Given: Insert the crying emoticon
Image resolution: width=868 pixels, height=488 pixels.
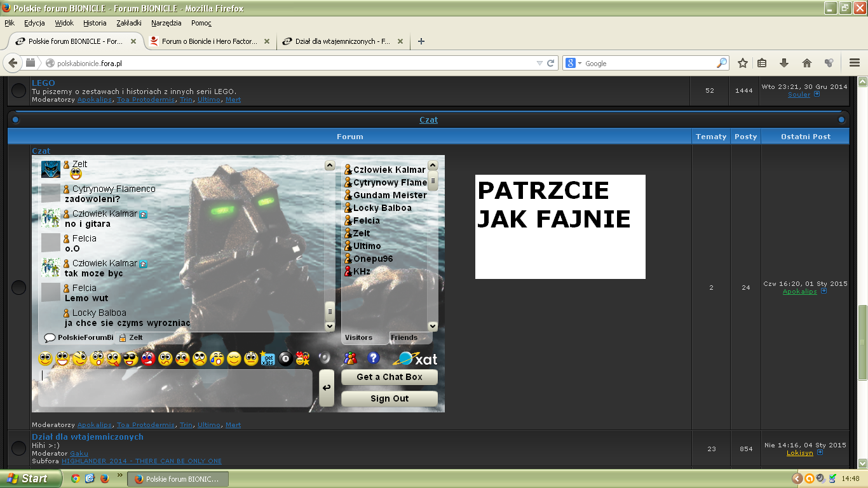Looking at the screenshot, I should point(217,359).
